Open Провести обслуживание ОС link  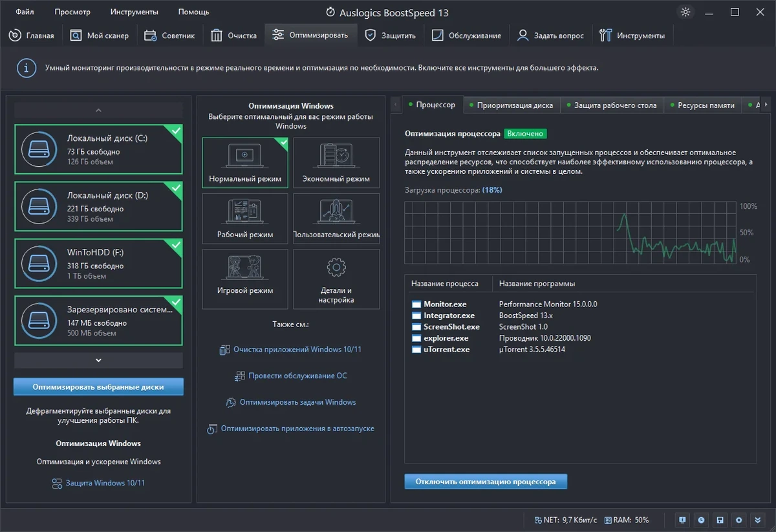[x=291, y=376]
